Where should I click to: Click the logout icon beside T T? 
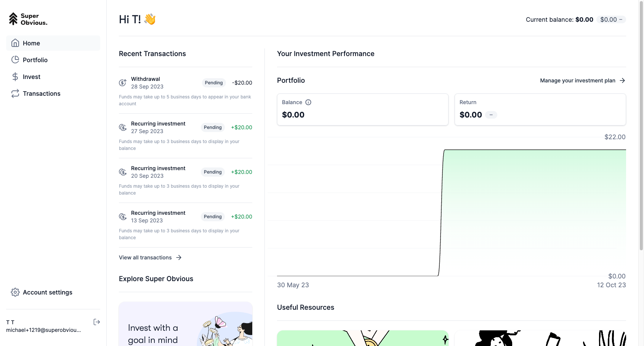pyautogui.click(x=97, y=322)
